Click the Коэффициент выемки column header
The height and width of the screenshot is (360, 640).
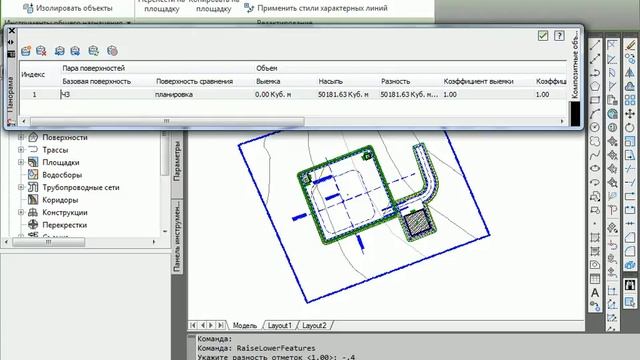(x=478, y=81)
